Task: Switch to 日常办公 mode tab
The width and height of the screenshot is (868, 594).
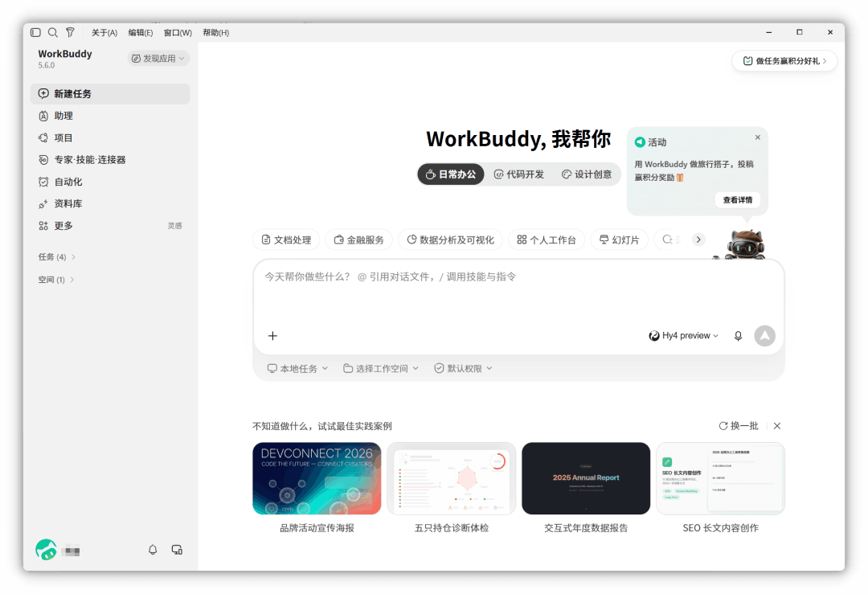Action: (451, 174)
